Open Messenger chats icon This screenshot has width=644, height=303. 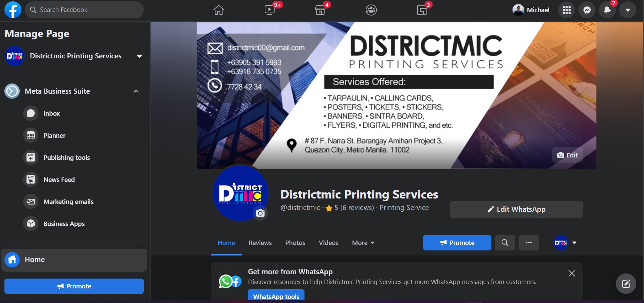(x=587, y=10)
